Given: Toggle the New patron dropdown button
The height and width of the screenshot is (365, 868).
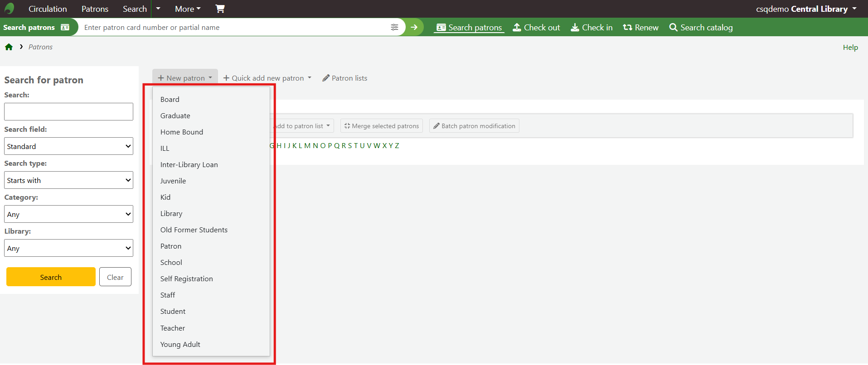Looking at the screenshot, I should (x=185, y=78).
